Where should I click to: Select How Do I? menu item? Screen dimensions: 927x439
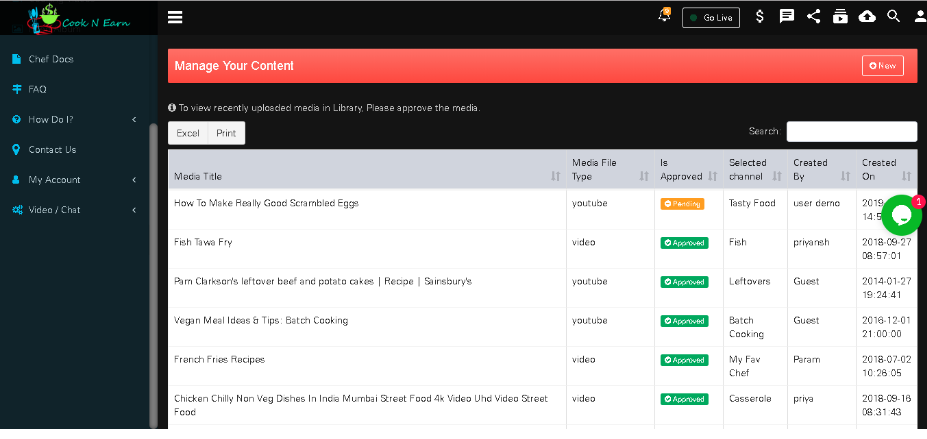[51, 119]
